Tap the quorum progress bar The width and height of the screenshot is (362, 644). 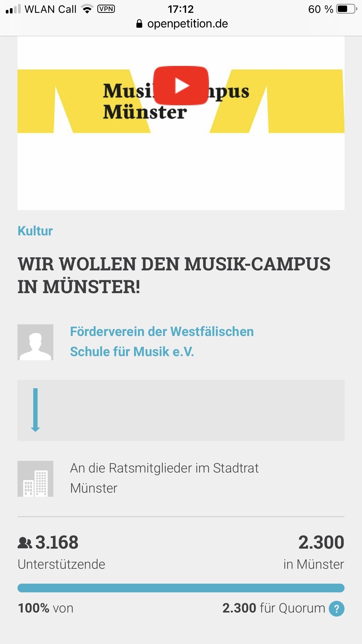click(x=181, y=588)
